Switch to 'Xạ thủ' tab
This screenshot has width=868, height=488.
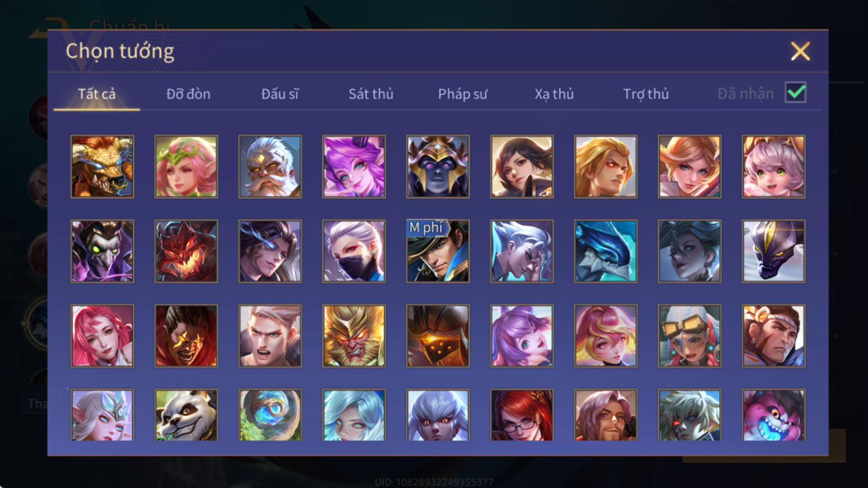554,94
